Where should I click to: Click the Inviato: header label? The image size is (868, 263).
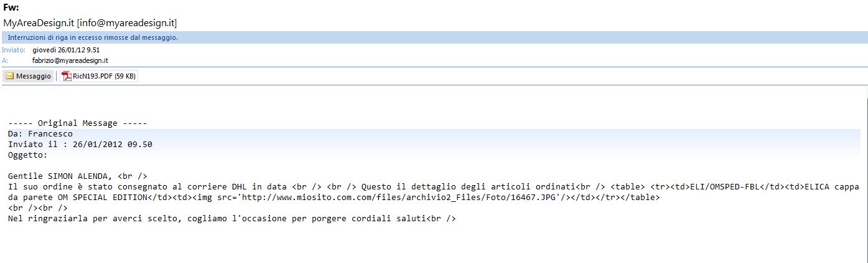14,49
